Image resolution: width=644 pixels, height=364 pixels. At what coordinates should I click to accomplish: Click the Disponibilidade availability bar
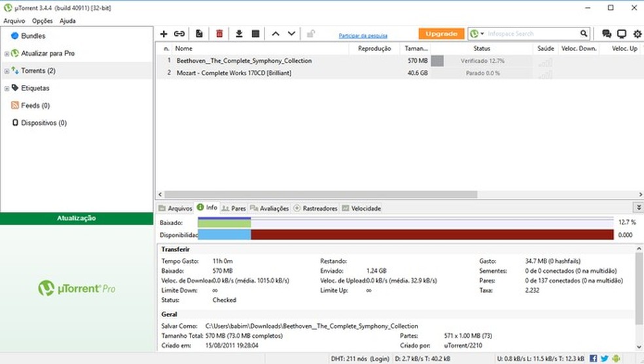click(405, 235)
